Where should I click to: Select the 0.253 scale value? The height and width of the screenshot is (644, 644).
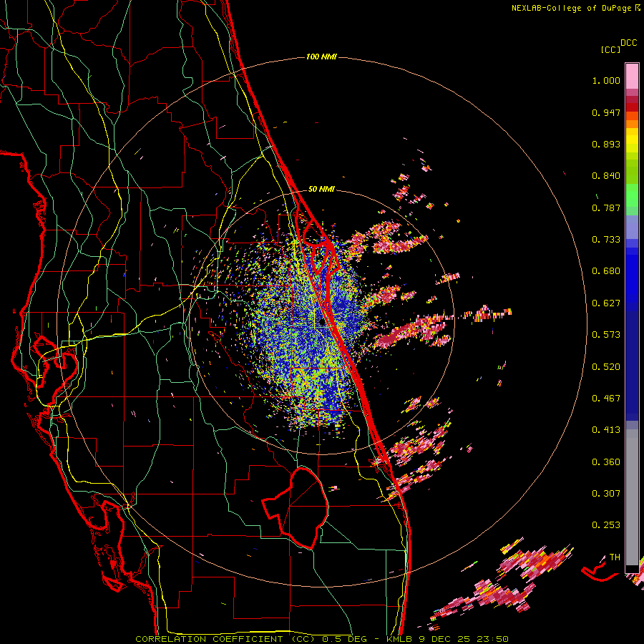point(606,525)
